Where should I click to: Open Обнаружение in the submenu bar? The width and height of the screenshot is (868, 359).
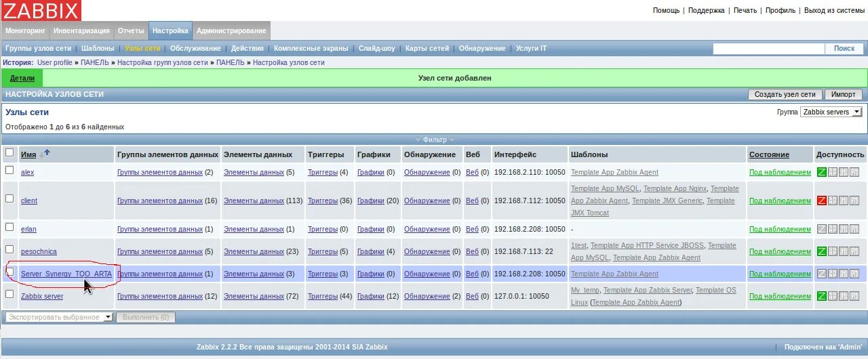482,48
